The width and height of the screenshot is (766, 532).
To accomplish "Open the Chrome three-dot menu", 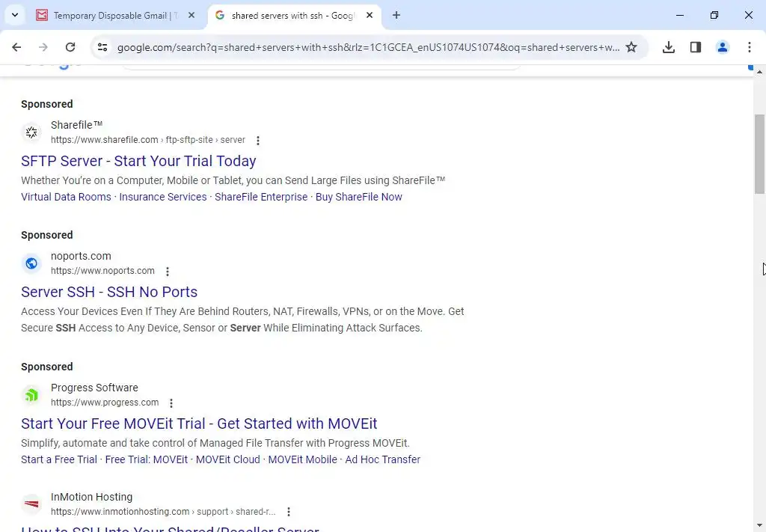I will pos(750,47).
